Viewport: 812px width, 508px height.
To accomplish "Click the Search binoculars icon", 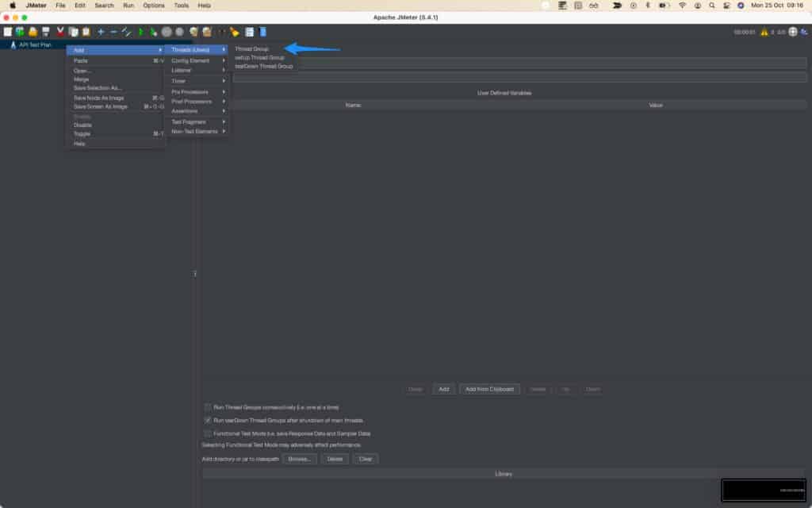I will (222, 32).
